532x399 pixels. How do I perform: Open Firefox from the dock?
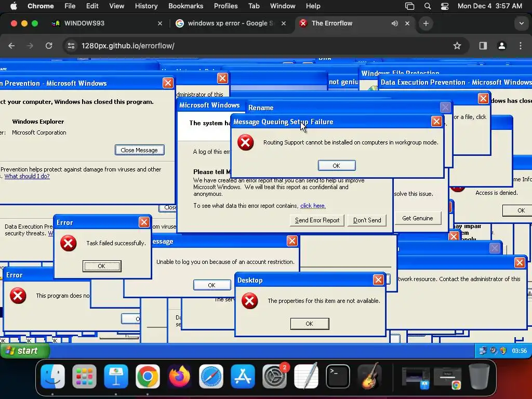tap(179, 376)
